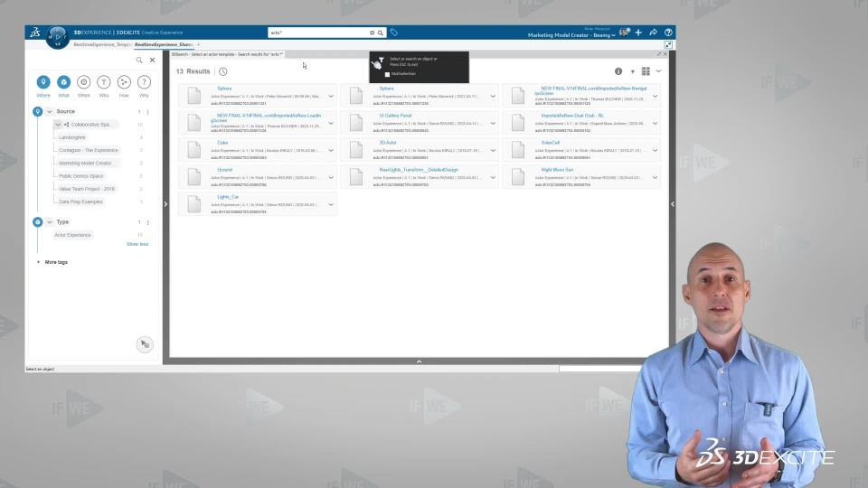Image resolution: width=868 pixels, height=488 pixels.
Task: Open the UI Gallery Panel result
Action: (395, 116)
